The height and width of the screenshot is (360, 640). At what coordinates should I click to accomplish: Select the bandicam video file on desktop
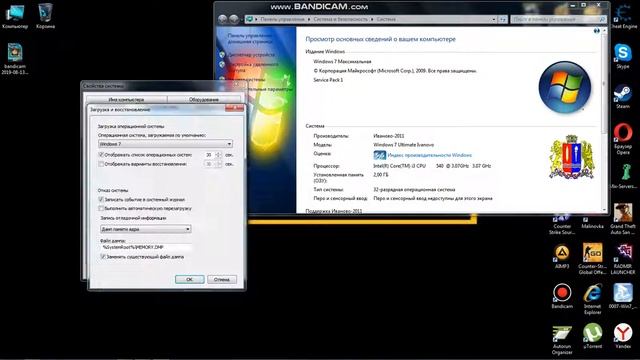coord(15,59)
